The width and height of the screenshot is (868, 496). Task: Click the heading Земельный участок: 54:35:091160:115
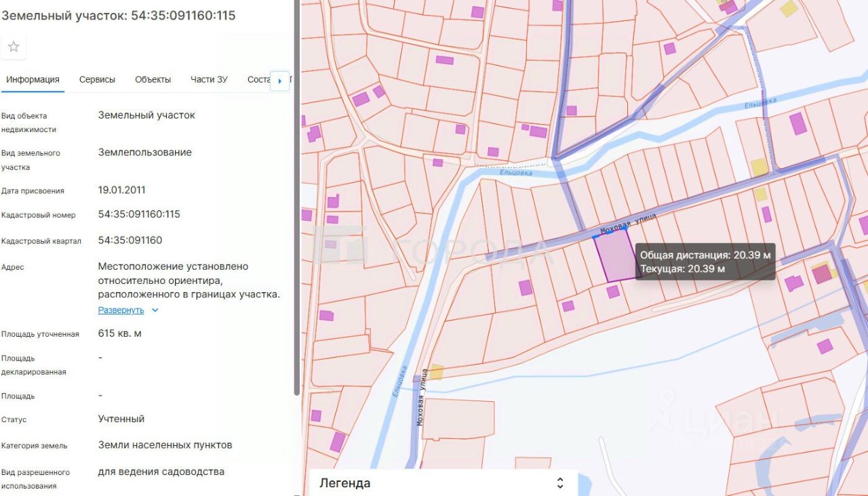[x=119, y=15]
